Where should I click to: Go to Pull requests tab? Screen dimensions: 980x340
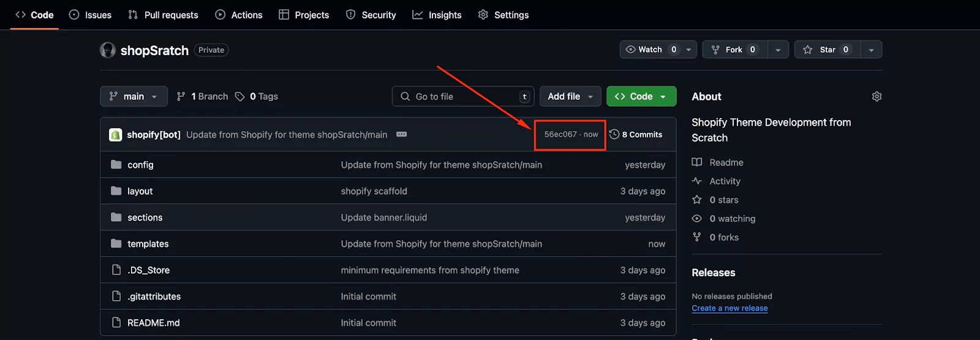[x=163, y=15]
